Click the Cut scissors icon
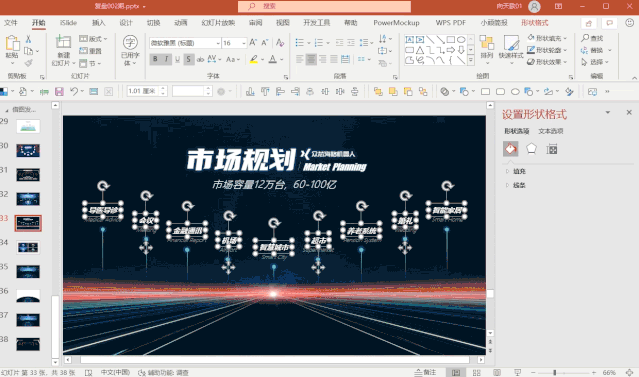639x377 pixels. pyautogui.click(x=28, y=39)
